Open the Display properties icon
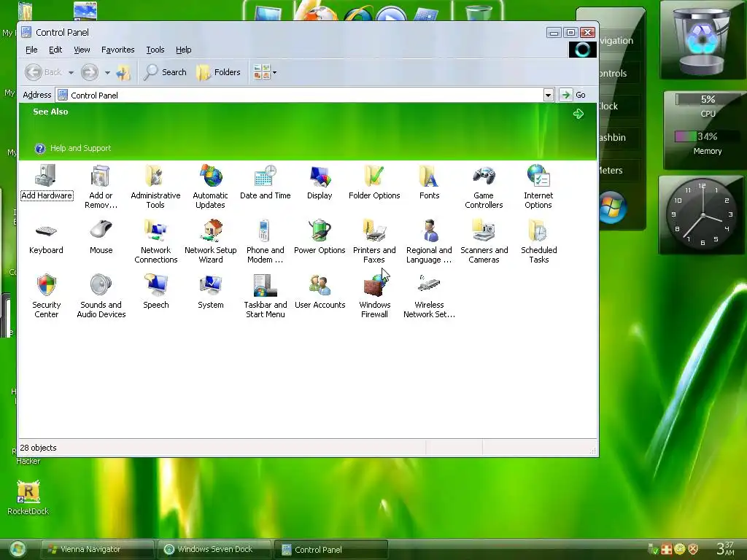Screen dimensions: 747x560 click(320, 182)
